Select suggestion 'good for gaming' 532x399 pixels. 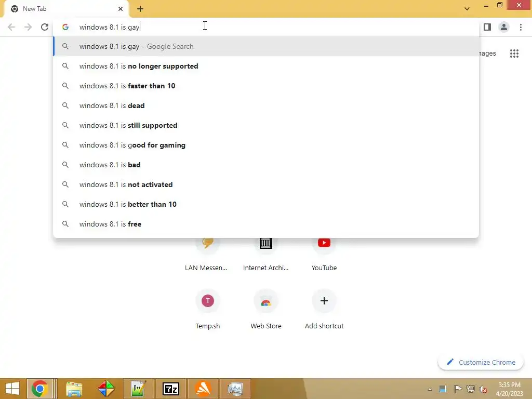tap(266, 145)
